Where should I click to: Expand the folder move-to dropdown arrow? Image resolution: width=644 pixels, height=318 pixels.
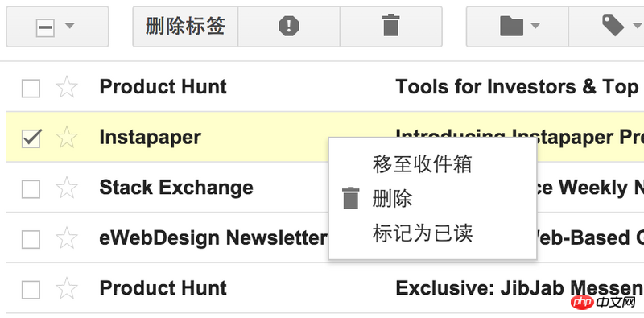tap(535, 26)
